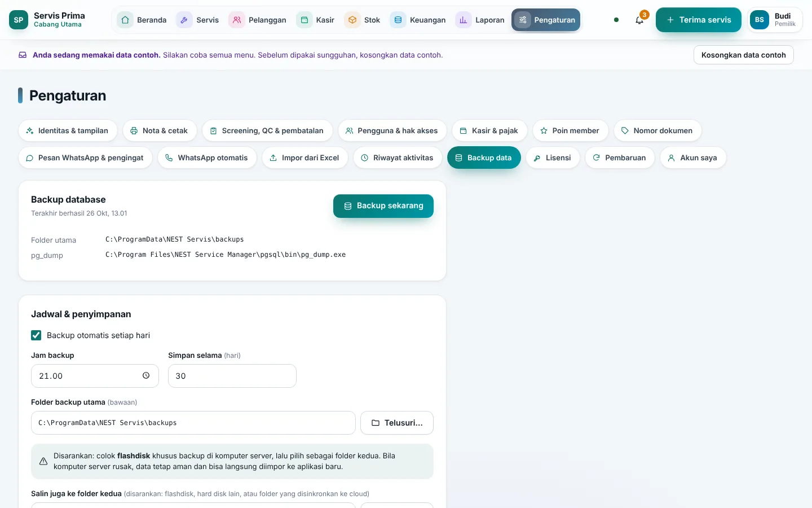Click the Folder backup utama path field

(193, 423)
